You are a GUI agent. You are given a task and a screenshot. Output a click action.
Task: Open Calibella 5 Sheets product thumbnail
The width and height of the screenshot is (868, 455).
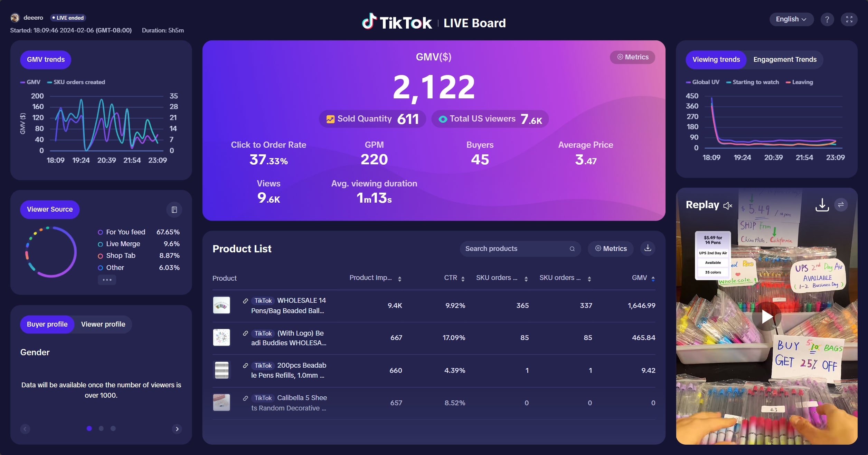pyautogui.click(x=221, y=403)
